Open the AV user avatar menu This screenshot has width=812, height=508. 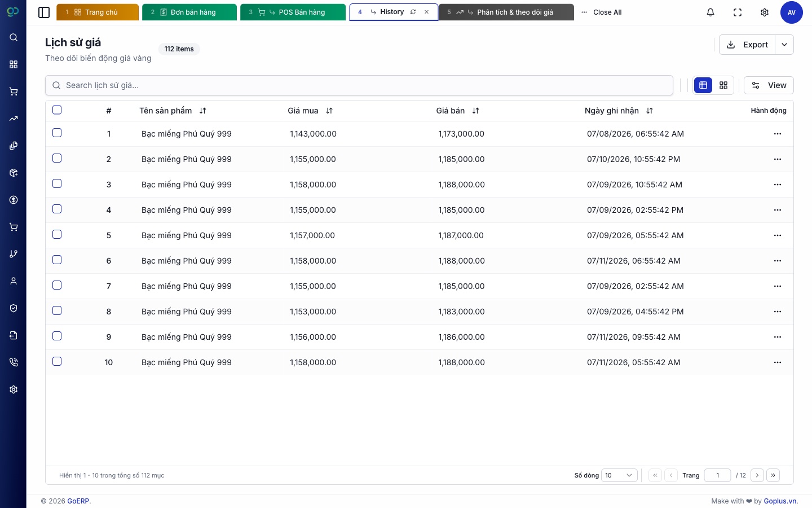pyautogui.click(x=792, y=12)
